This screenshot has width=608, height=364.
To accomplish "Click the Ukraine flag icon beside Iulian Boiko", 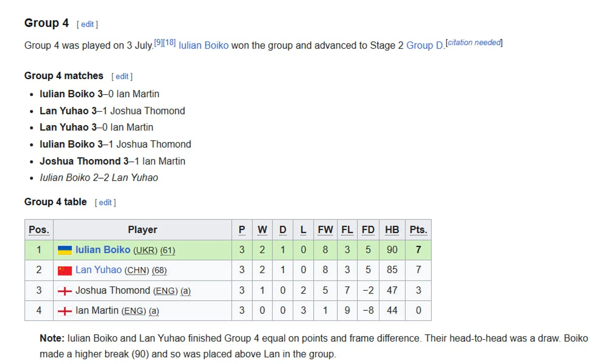I will click(x=65, y=250).
